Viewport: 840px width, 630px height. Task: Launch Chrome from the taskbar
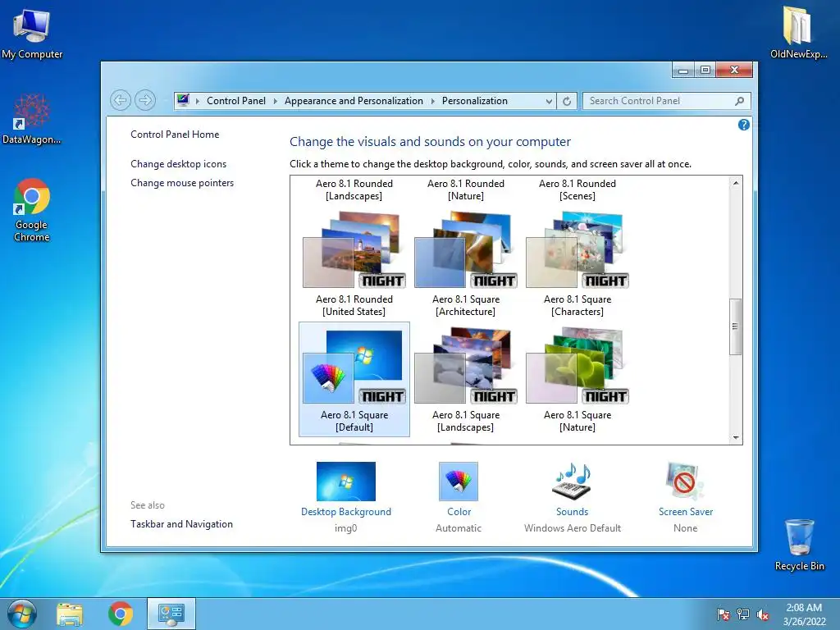[121, 614]
